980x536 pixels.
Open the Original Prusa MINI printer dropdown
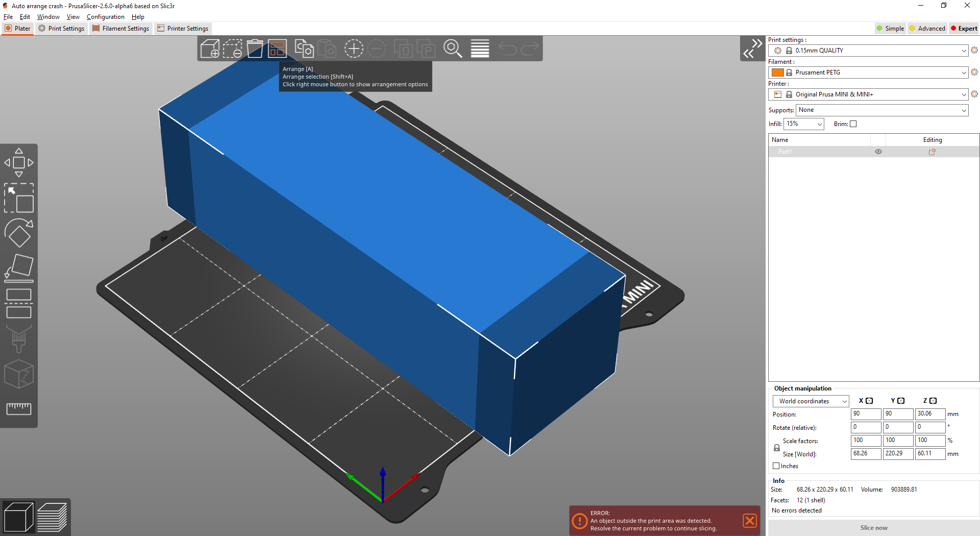(x=868, y=94)
